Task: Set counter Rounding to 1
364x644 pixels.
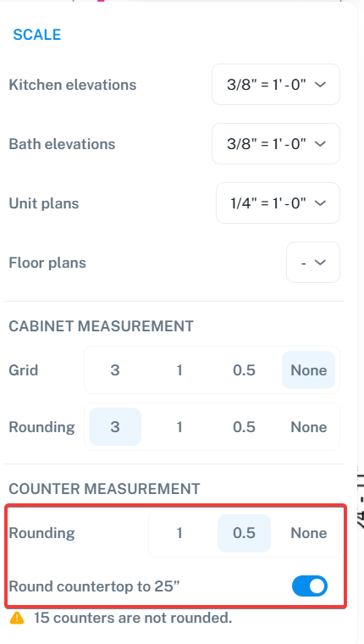Action: click(x=179, y=533)
